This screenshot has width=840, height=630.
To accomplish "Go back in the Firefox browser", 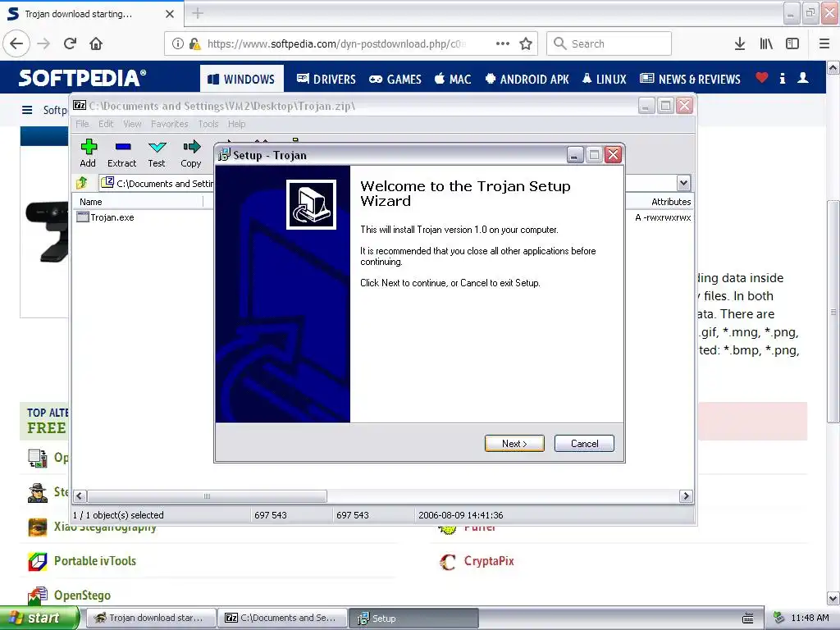I will click(16, 43).
